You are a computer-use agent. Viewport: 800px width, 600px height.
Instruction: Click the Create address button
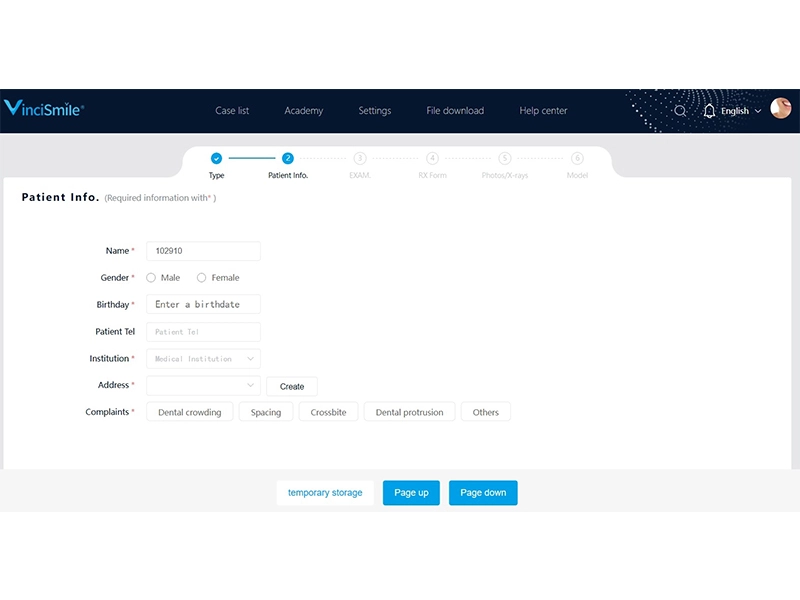coord(292,386)
